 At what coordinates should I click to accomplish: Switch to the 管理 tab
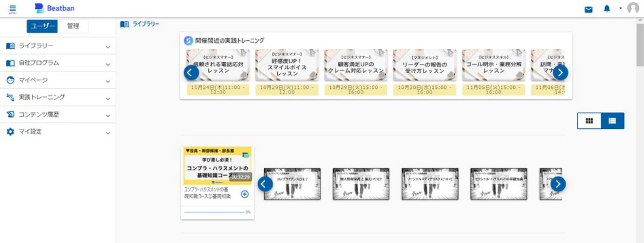[x=73, y=26]
